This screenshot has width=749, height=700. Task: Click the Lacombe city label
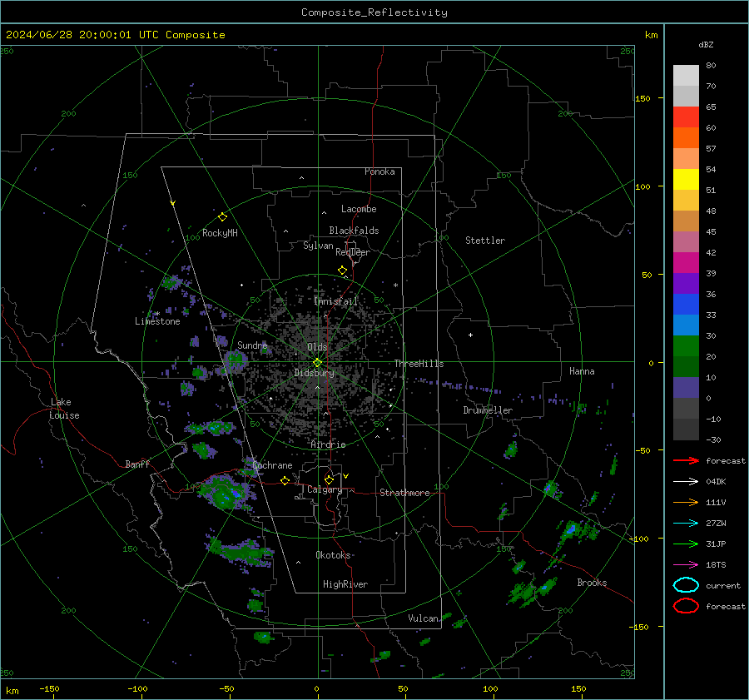pos(359,209)
